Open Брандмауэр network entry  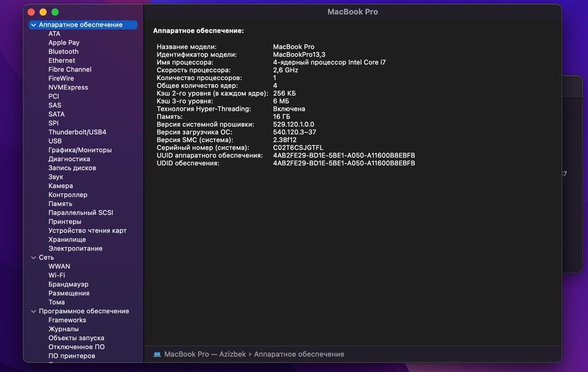68,284
